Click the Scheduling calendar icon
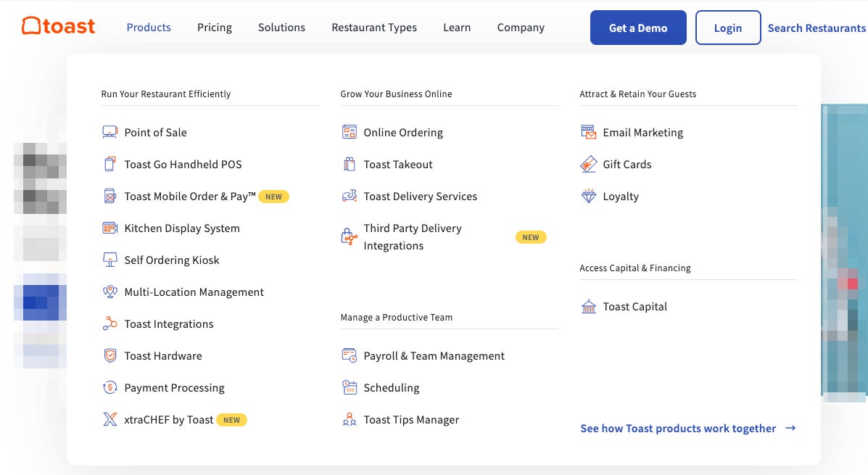Image resolution: width=868 pixels, height=475 pixels. click(x=349, y=387)
